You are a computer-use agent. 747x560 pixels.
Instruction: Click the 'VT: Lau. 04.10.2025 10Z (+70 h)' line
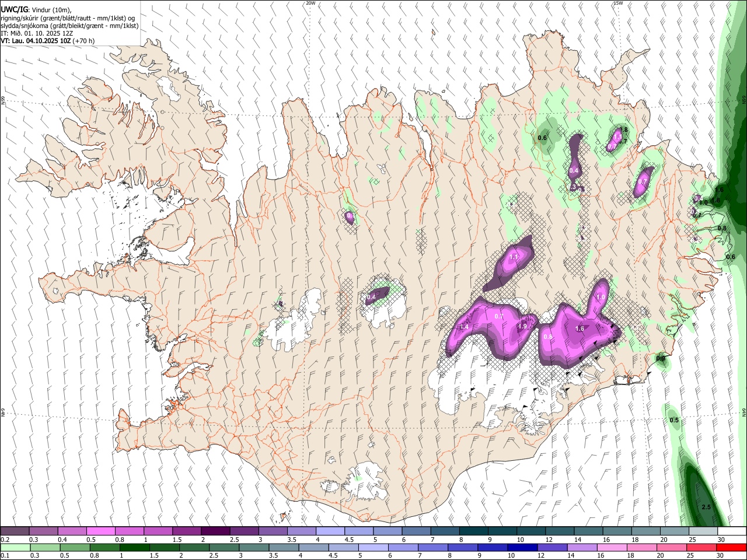(x=48, y=41)
